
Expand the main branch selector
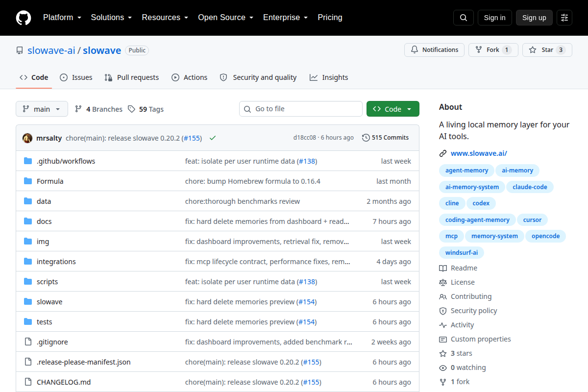pos(42,109)
